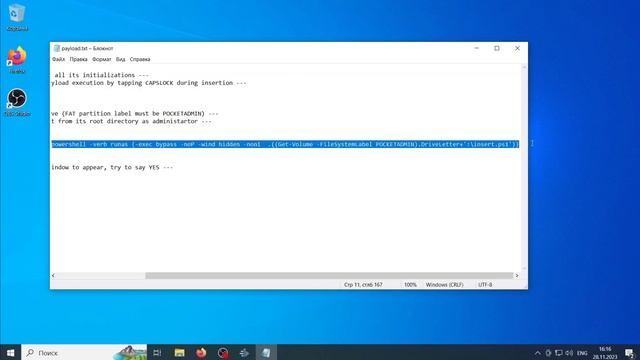Close the payload.txt Notepad window
640x360 pixels.
(x=517, y=48)
